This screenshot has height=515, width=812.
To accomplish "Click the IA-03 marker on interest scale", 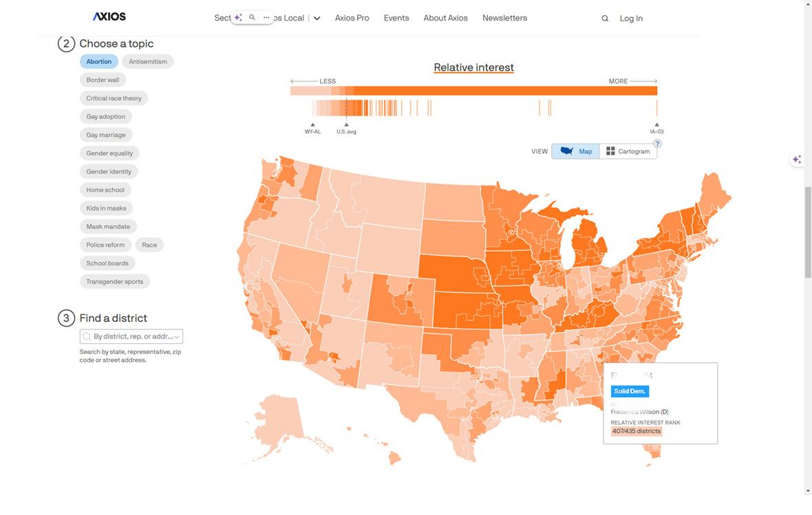I will point(656,124).
